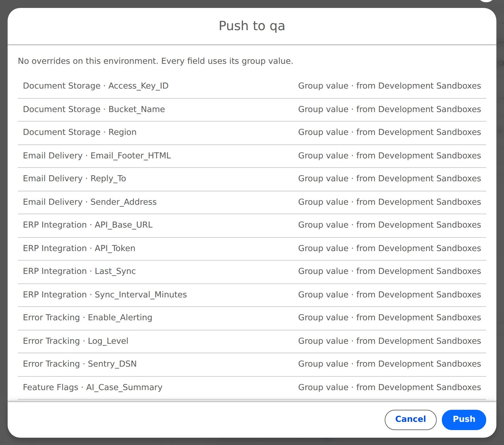Click the Error Tracking · Enable_Alerting field name

pos(88,318)
